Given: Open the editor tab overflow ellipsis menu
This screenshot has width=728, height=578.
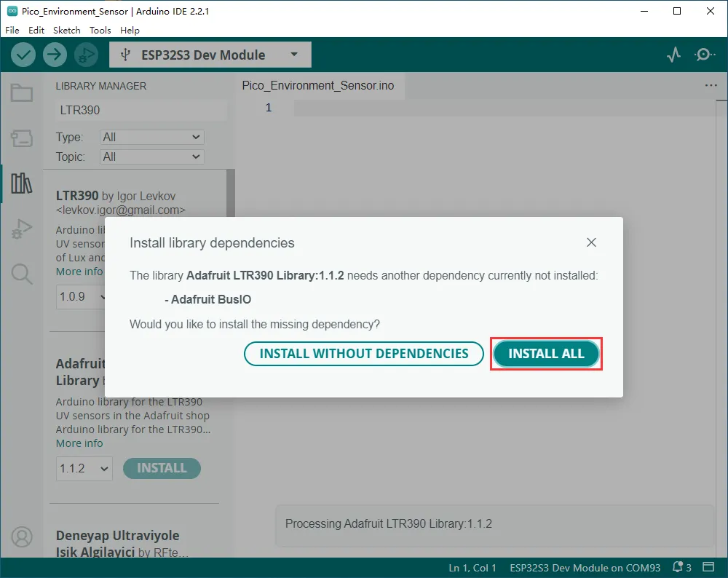Looking at the screenshot, I should [711, 85].
